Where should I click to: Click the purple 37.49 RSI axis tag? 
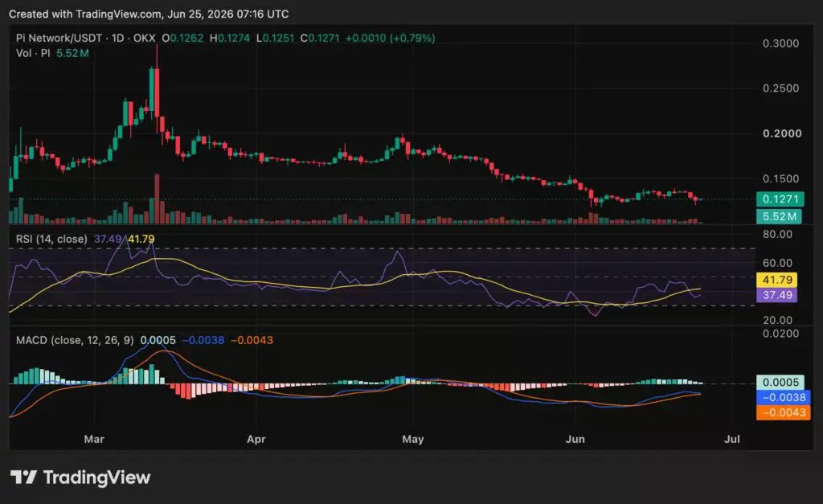tap(777, 295)
